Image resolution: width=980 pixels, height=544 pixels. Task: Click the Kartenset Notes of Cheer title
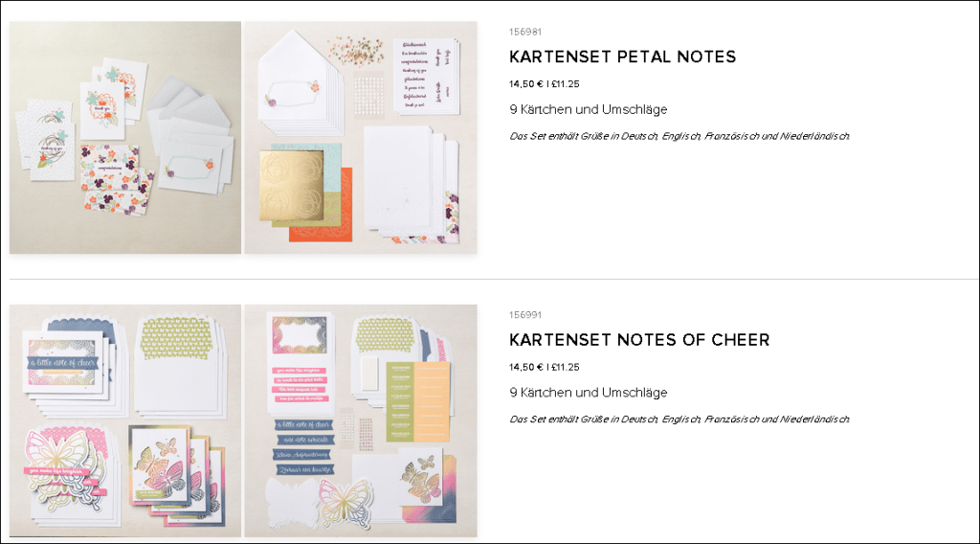point(639,340)
